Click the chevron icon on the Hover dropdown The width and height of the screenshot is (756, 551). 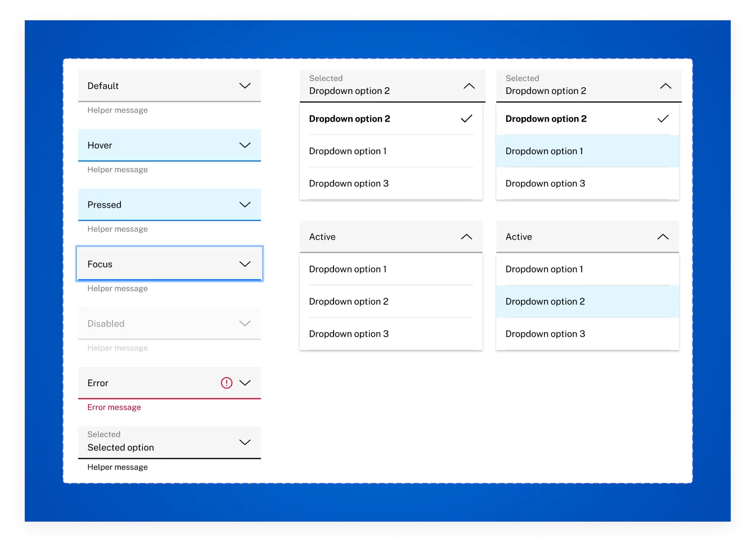[x=245, y=145]
